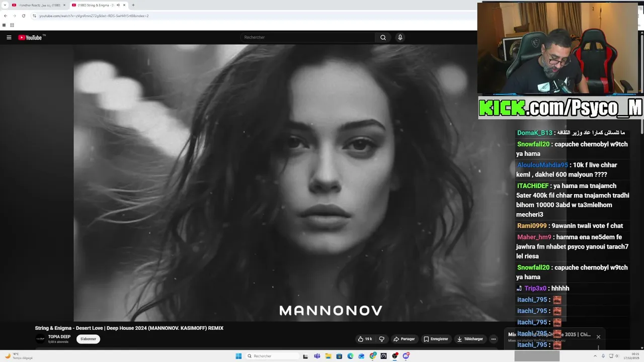Open a new browser tab
644x362 pixels.
tap(133, 5)
